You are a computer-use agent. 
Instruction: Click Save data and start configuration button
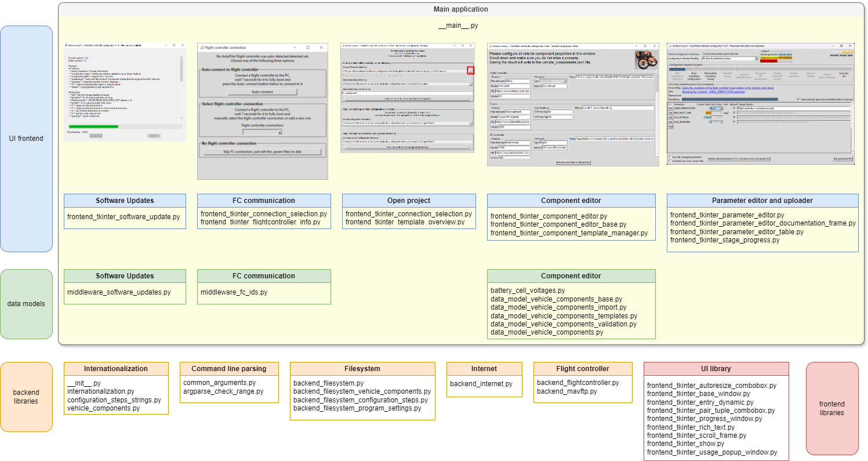click(573, 162)
